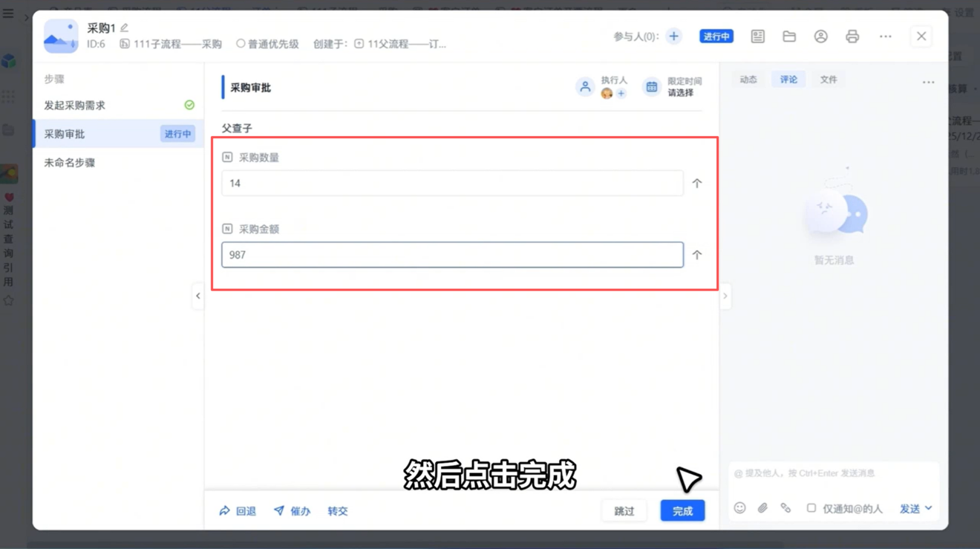Open emoji picker in comment box
Image resolution: width=980 pixels, height=549 pixels.
pyautogui.click(x=739, y=508)
